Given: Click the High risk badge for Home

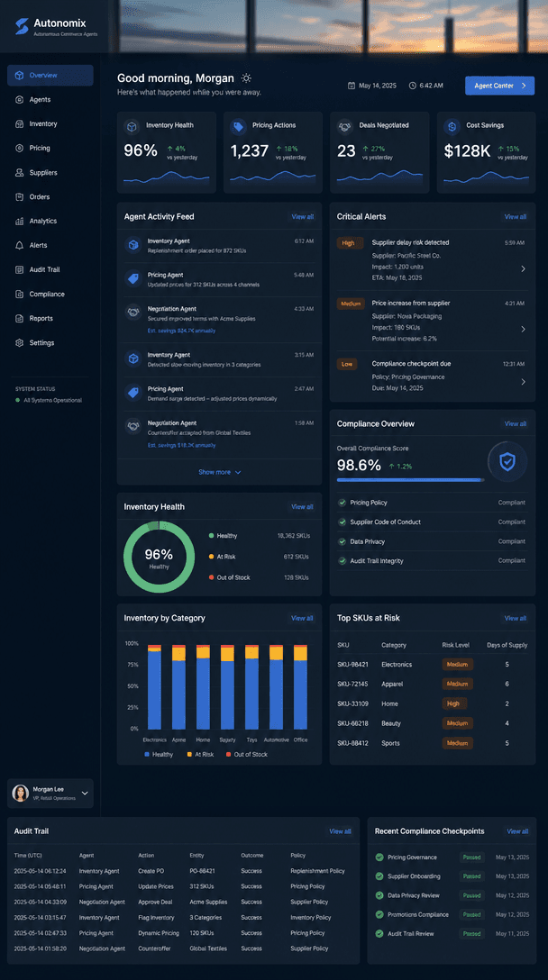Looking at the screenshot, I should click(x=453, y=703).
